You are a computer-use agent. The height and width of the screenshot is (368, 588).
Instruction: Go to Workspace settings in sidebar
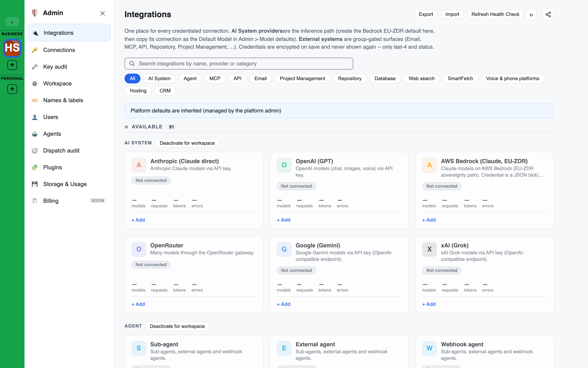coord(69,83)
